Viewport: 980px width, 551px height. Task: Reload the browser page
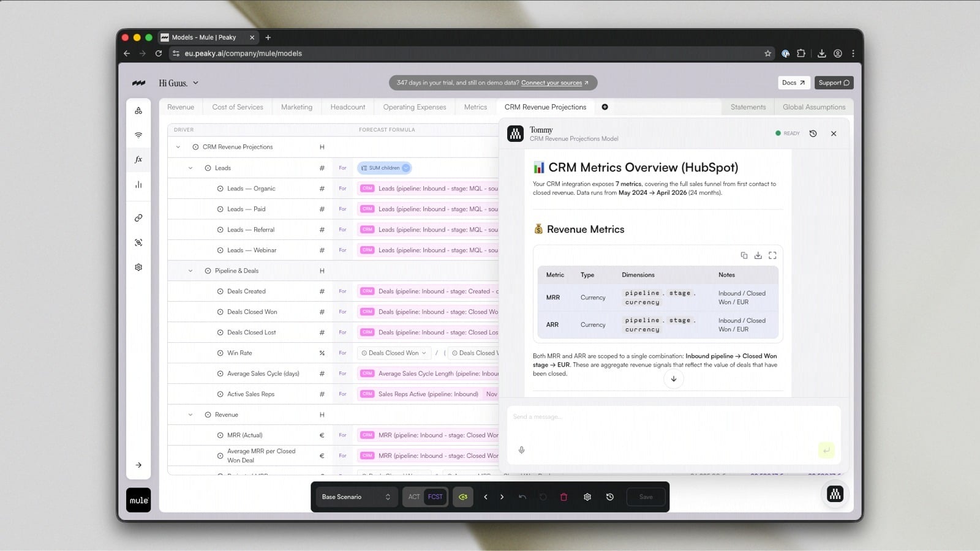point(159,53)
